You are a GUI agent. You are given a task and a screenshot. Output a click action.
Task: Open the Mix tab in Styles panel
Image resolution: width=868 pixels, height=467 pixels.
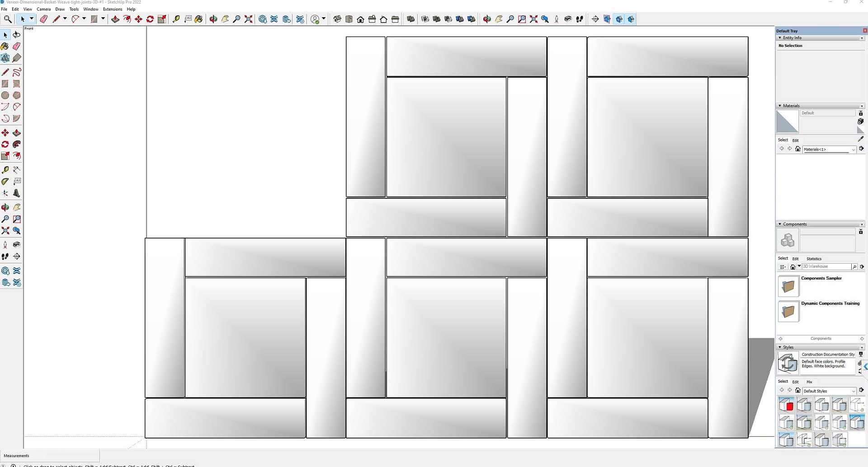[x=809, y=382]
